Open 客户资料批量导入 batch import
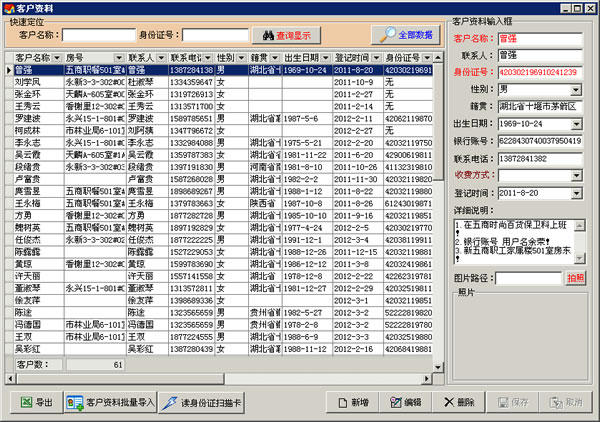The width and height of the screenshot is (600, 422). [x=111, y=402]
